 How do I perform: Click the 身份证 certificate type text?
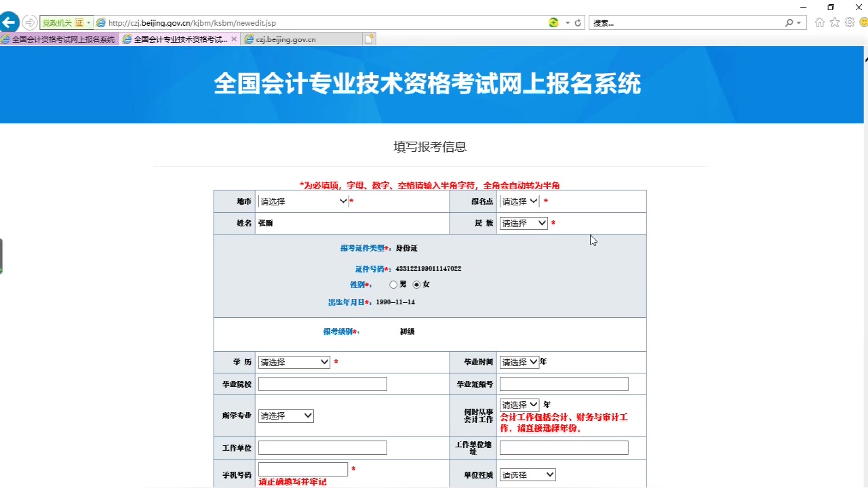406,248
